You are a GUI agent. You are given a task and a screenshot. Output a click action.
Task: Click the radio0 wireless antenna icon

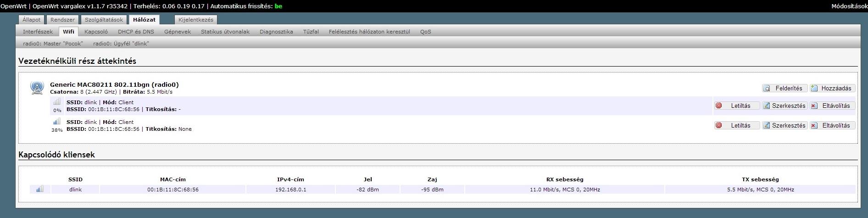37,88
